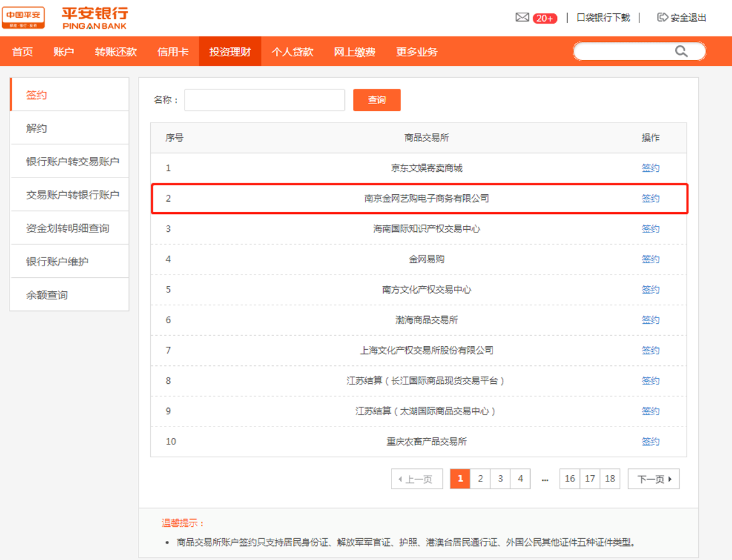Click the 中国平安 group logo
Screen dimensions: 732x560
(24, 18)
